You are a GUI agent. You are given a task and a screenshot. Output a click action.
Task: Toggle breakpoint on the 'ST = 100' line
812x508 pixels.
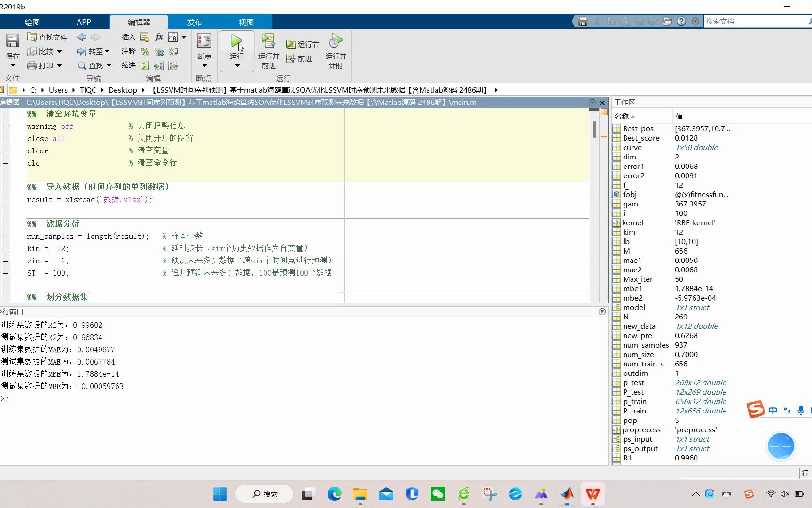pyautogui.click(x=6, y=273)
